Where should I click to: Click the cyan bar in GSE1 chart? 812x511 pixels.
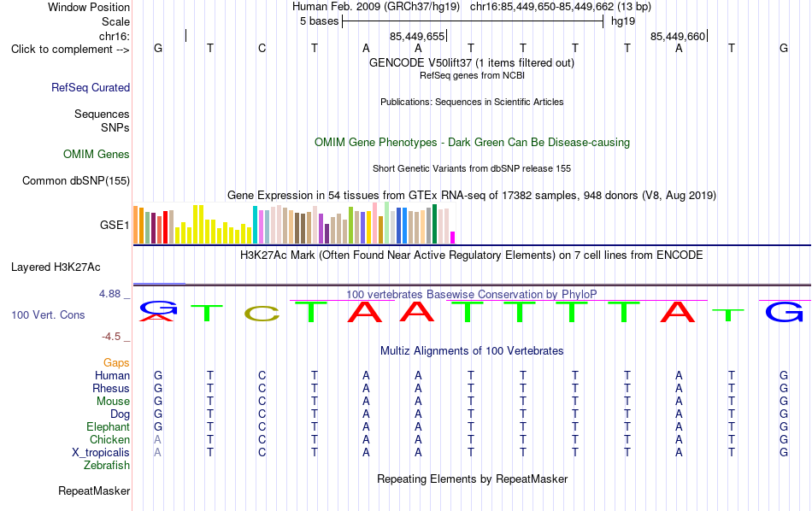[256, 225]
